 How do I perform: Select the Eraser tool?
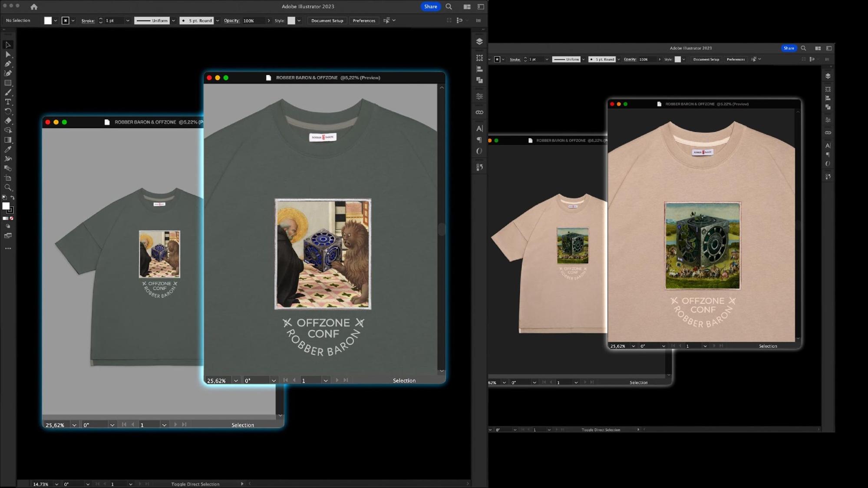(x=8, y=121)
